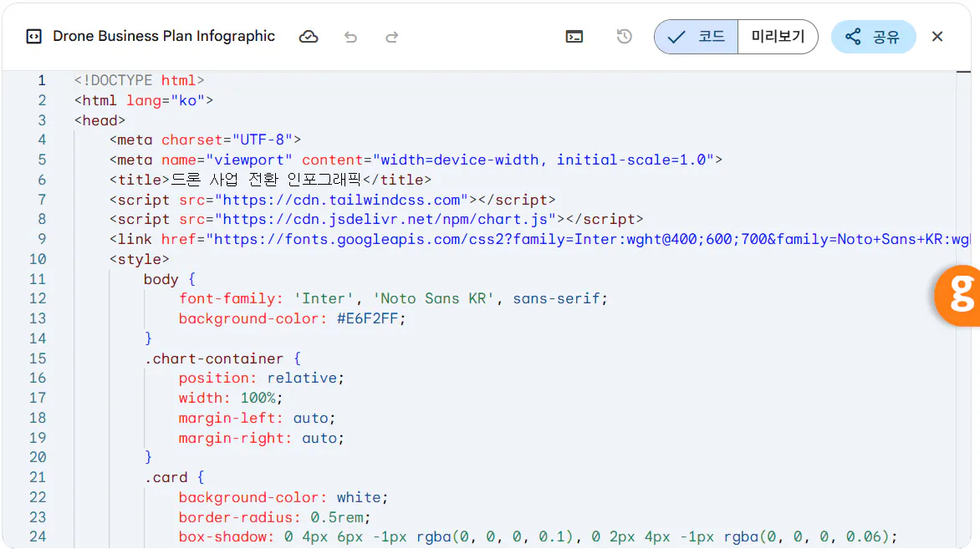Screen dimensions: 980x549
Task: Switch to the 미리보기 tab
Action: (x=778, y=37)
